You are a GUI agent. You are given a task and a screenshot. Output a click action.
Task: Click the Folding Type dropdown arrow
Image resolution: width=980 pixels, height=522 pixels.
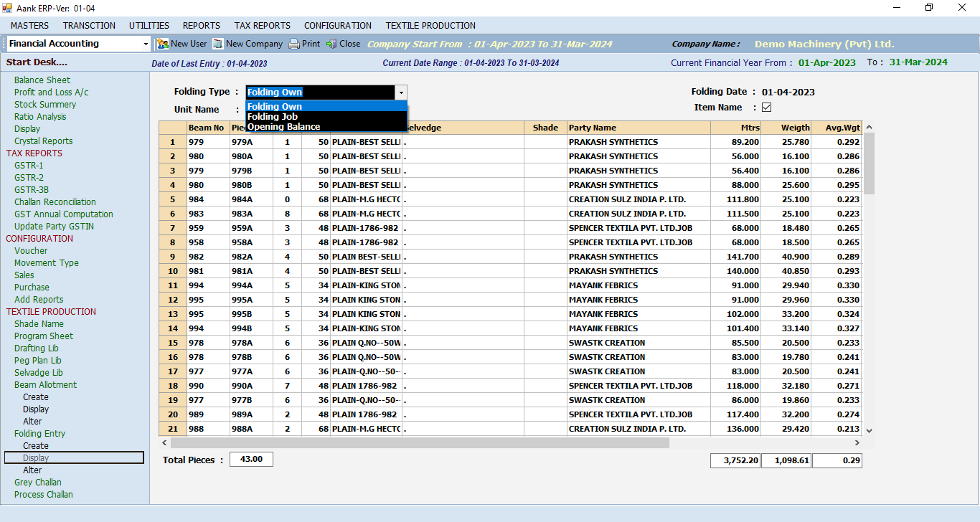tap(401, 92)
